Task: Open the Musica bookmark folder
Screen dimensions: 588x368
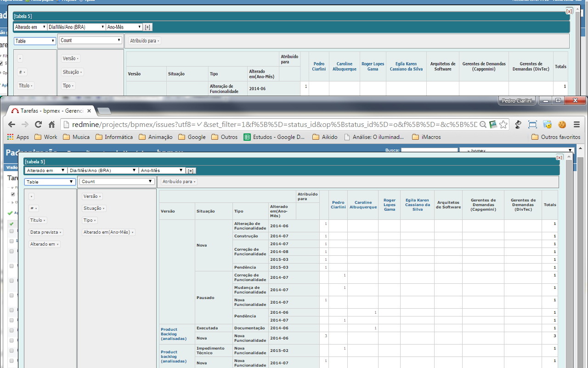Action: [76, 137]
